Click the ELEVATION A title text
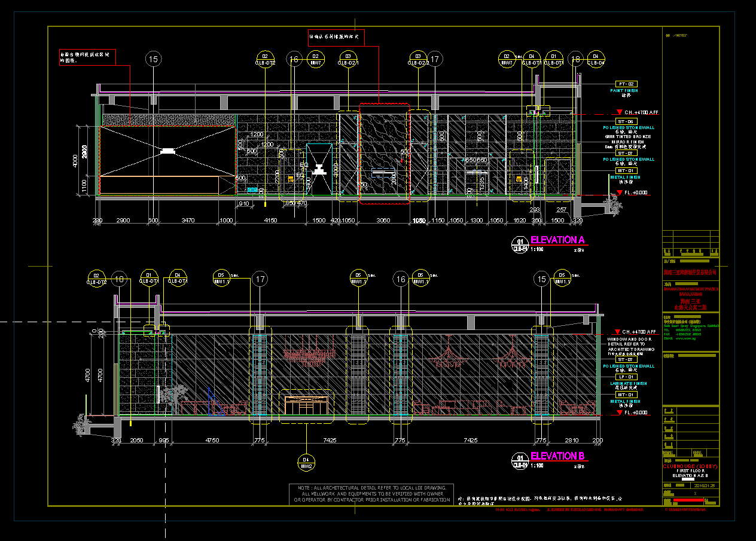 [557, 240]
